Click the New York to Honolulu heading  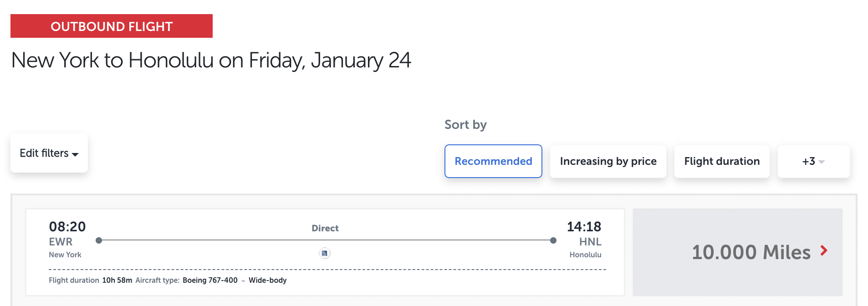[211, 60]
